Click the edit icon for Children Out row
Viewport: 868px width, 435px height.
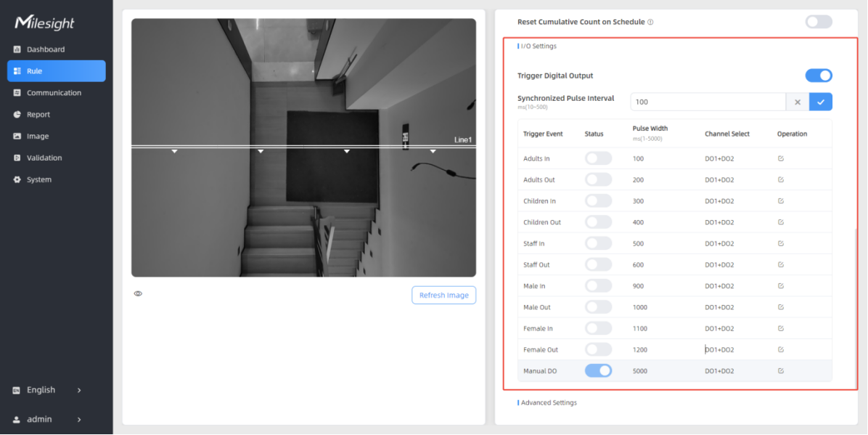click(x=780, y=222)
